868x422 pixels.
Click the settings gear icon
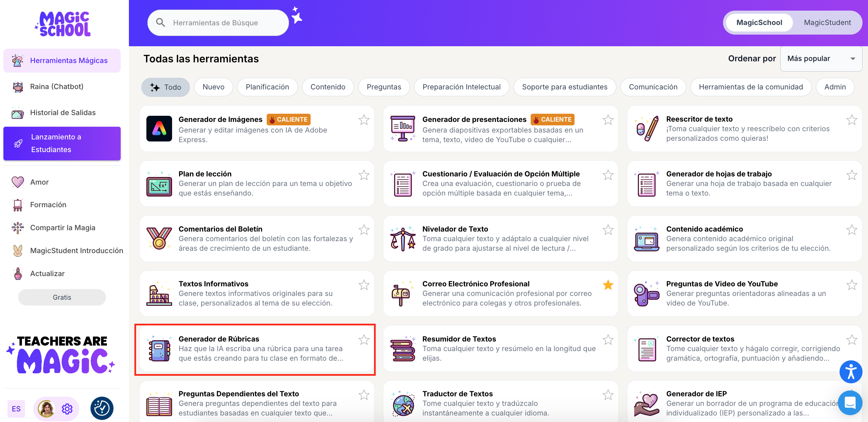[67, 409]
